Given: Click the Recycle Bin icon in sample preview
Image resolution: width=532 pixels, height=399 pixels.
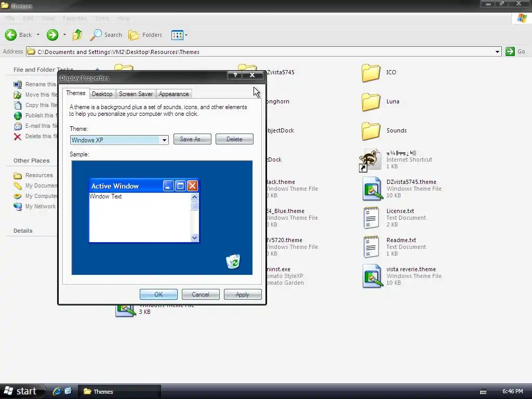Looking at the screenshot, I should pyautogui.click(x=233, y=261).
